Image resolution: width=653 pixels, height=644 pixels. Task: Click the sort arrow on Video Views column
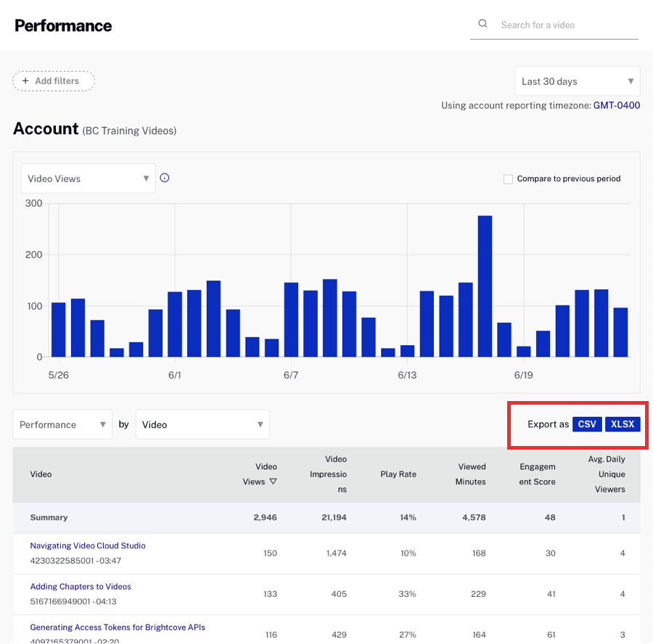point(272,481)
